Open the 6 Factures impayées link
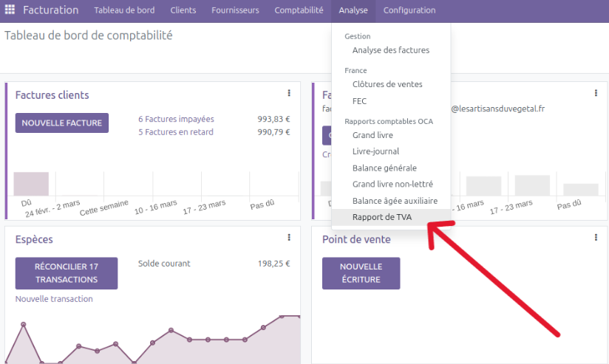609x364 pixels. [x=176, y=119]
